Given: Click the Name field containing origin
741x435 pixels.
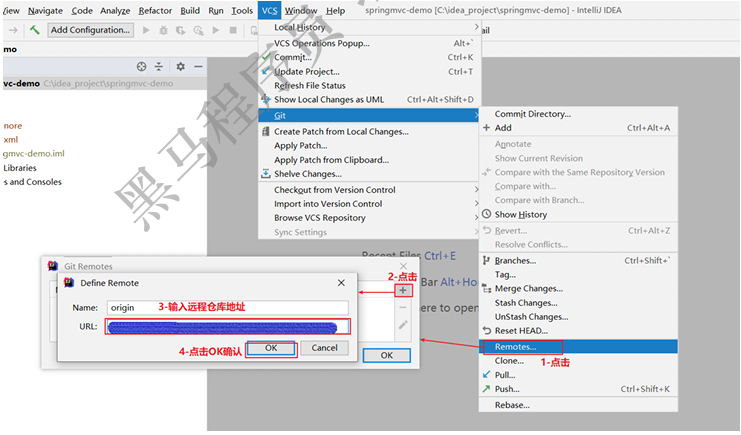Looking at the screenshot, I should click(228, 308).
